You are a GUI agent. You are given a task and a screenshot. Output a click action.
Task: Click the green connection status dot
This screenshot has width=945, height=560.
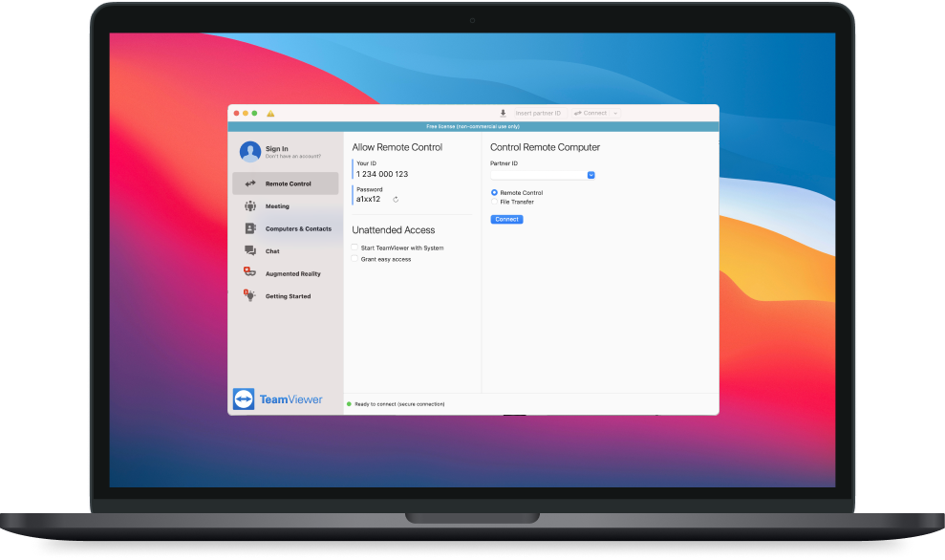pos(349,404)
